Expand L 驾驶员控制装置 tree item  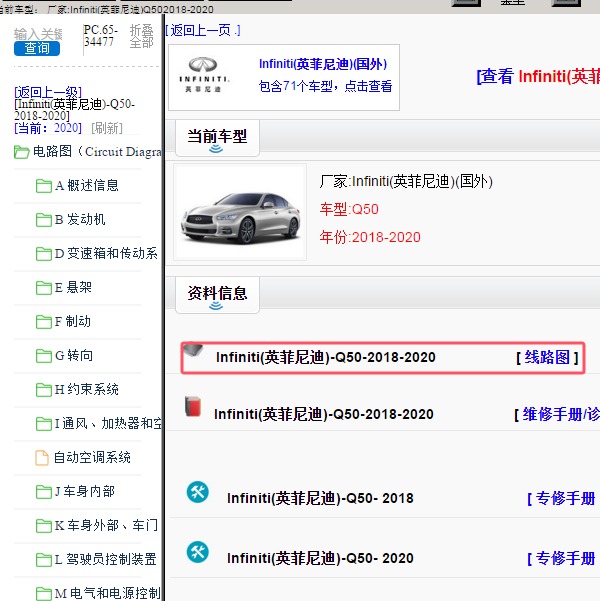click(105, 559)
